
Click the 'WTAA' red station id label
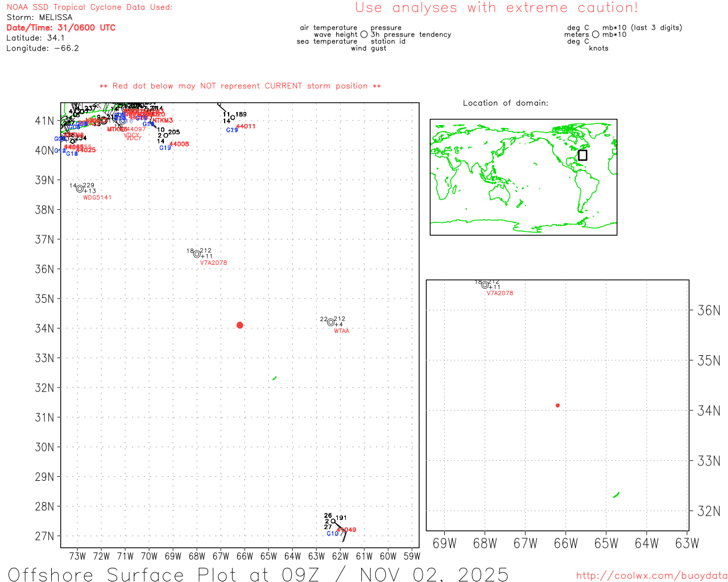click(342, 331)
